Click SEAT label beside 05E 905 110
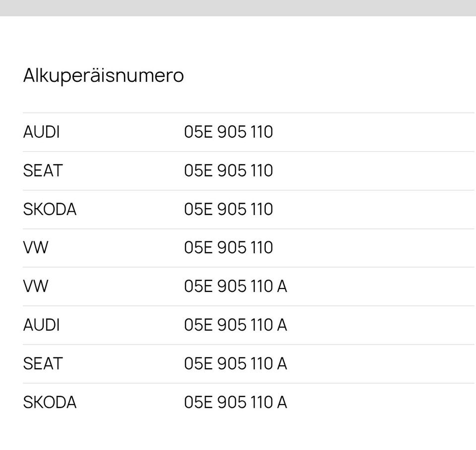Image resolution: width=476 pixels, height=450 pixels. pyautogui.click(x=43, y=171)
